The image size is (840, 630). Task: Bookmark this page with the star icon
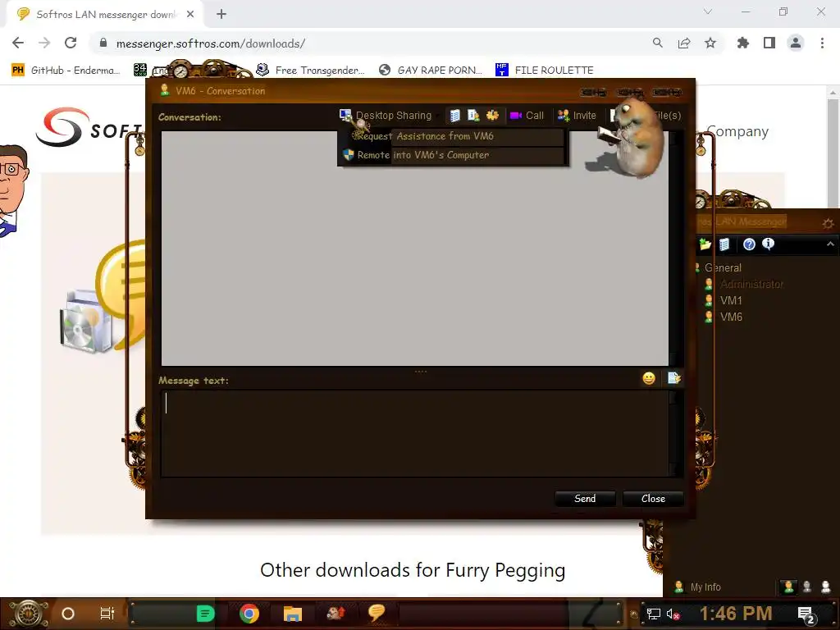coord(710,43)
